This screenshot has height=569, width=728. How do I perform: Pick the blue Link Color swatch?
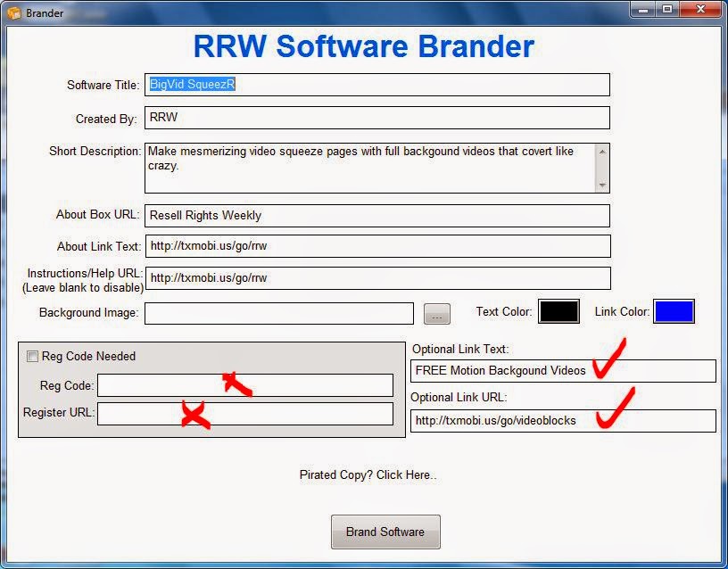pos(674,311)
